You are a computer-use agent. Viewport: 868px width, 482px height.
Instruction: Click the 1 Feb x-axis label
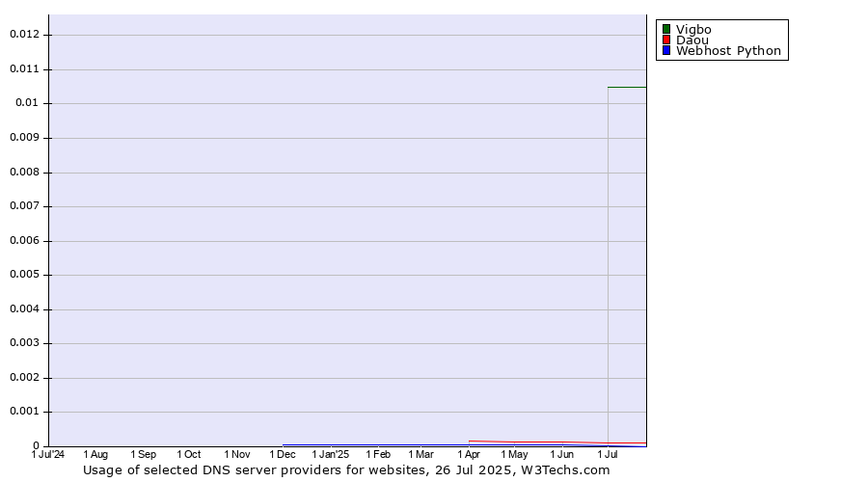378,454
